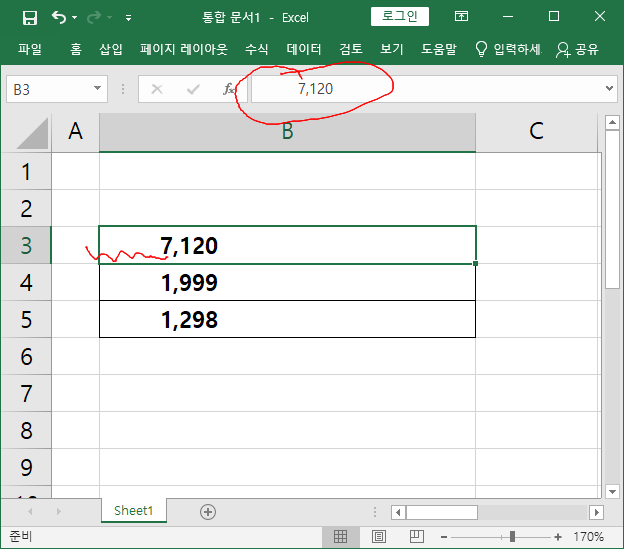Select row 4 header
Image resolution: width=624 pixels, height=549 pixels.
[x=26, y=282]
